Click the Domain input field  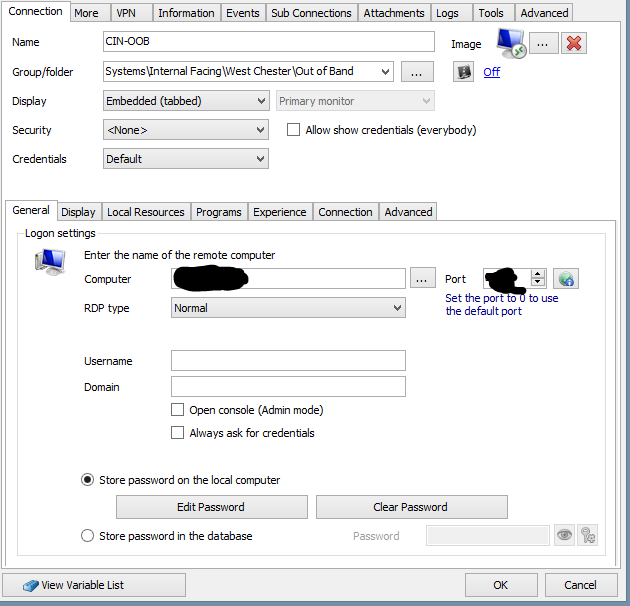coord(288,386)
